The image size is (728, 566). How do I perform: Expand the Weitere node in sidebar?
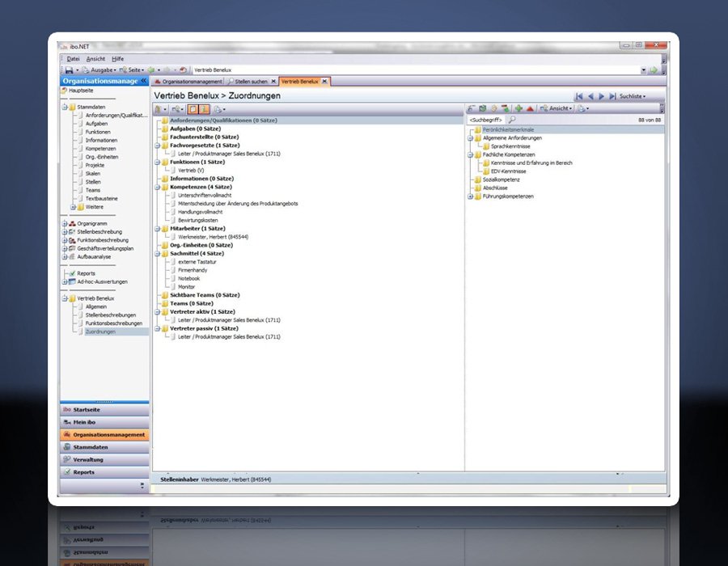(73, 207)
